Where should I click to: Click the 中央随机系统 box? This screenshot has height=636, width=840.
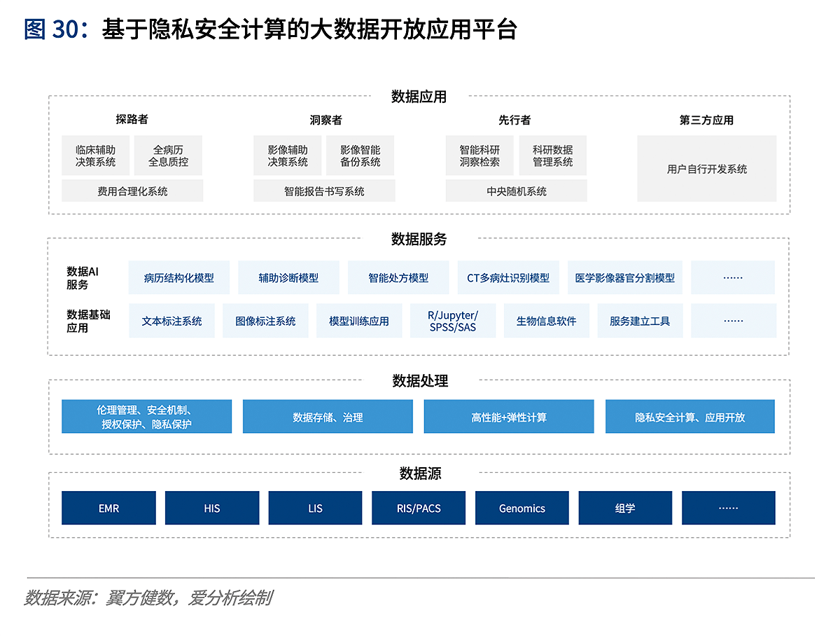tap(517, 191)
